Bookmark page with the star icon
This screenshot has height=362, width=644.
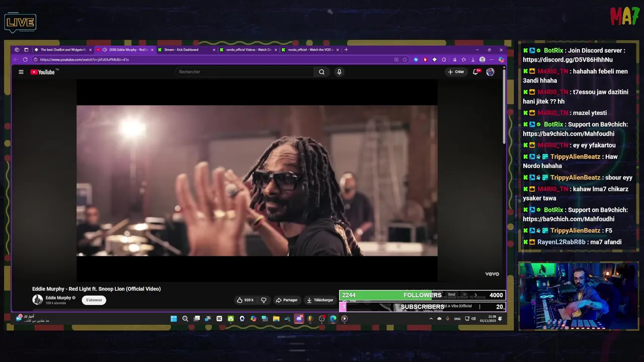(405, 59)
